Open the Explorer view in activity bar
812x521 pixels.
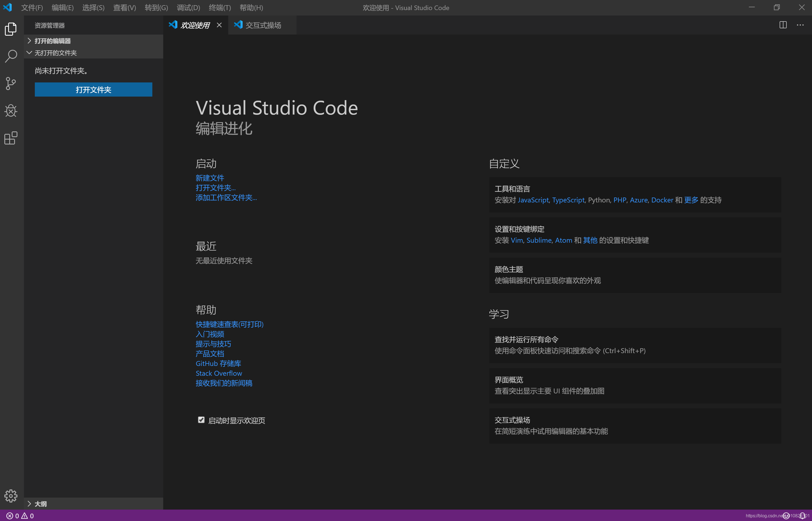[11, 29]
